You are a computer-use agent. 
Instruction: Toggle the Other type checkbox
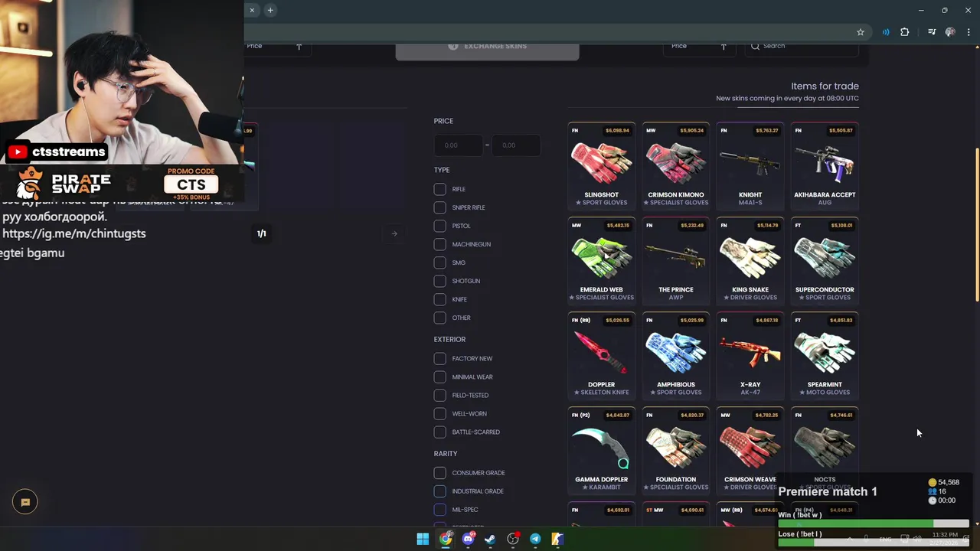coord(439,318)
